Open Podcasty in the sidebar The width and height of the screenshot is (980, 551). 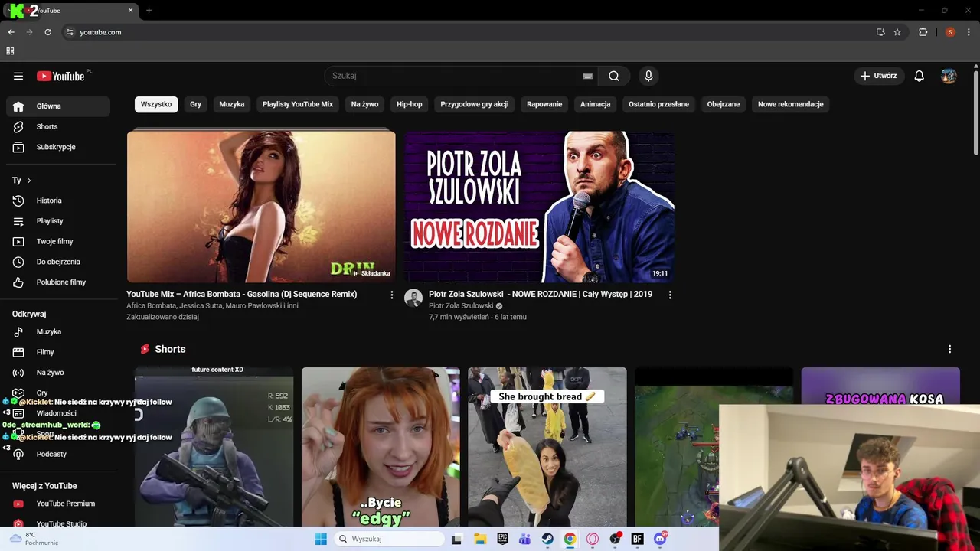point(58,454)
